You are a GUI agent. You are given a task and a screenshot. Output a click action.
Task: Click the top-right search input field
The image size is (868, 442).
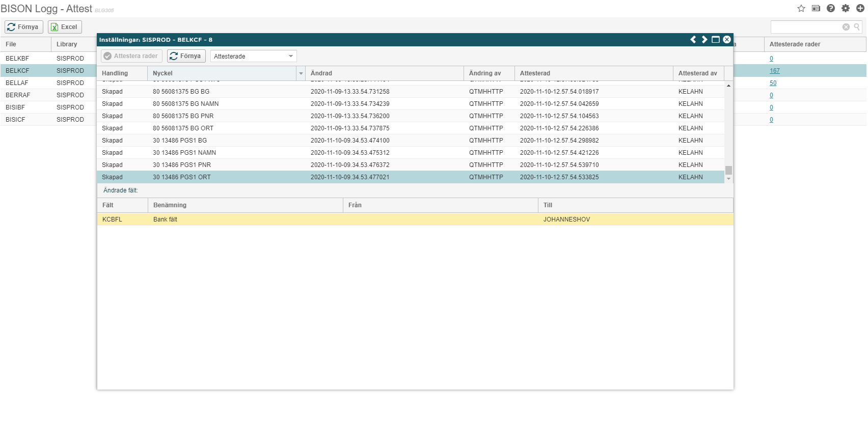click(806, 27)
